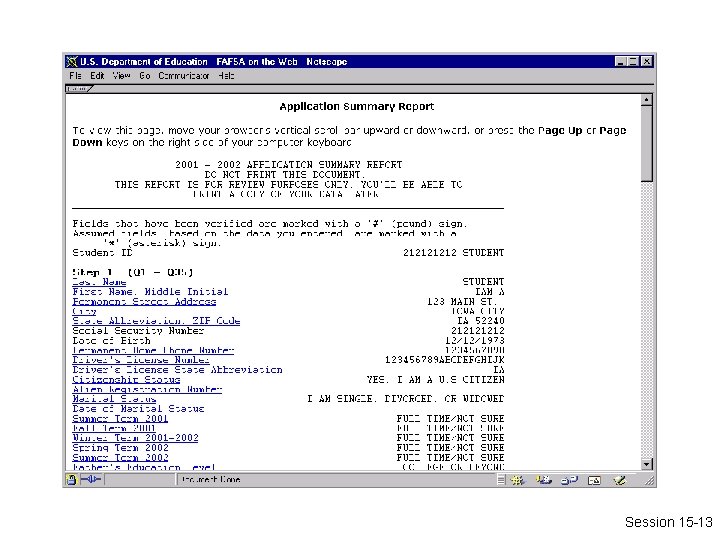Click the First Name, Middle Initial link
Image resolution: width=720 pixels, height=540 pixels.
pos(150,292)
